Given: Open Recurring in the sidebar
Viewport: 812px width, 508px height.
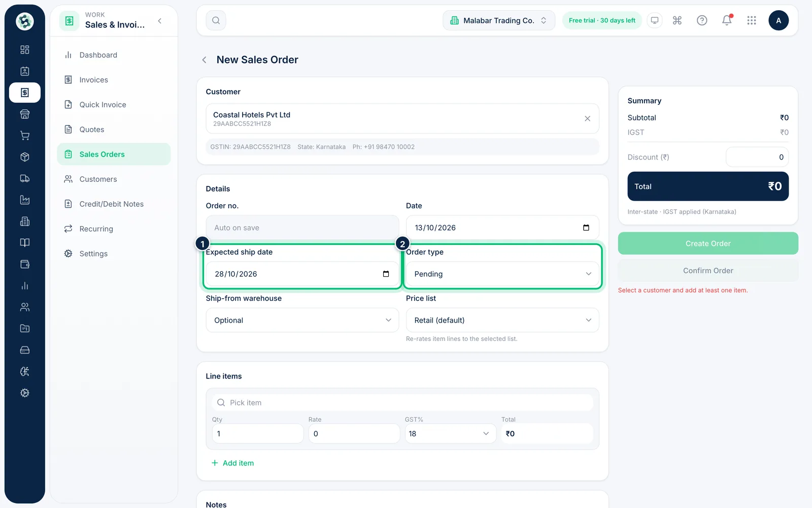Looking at the screenshot, I should coord(114,229).
